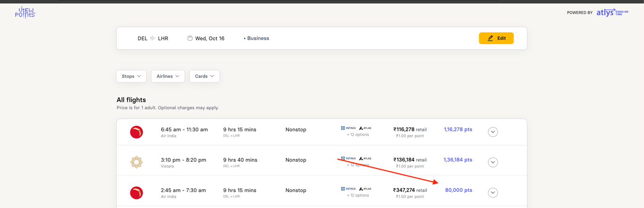
Task: Click the Air India logo on 2:45 am flight
Action: (x=137, y=193)
